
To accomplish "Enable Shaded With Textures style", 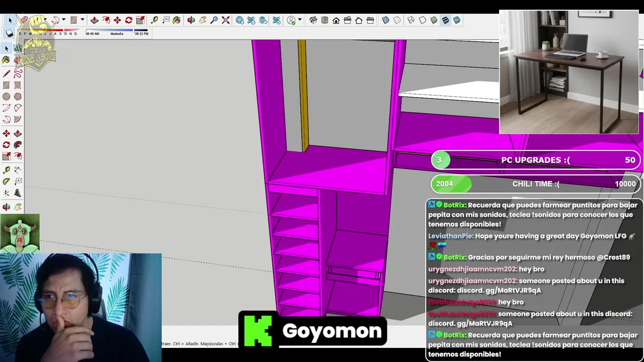I will click(446, 20).
